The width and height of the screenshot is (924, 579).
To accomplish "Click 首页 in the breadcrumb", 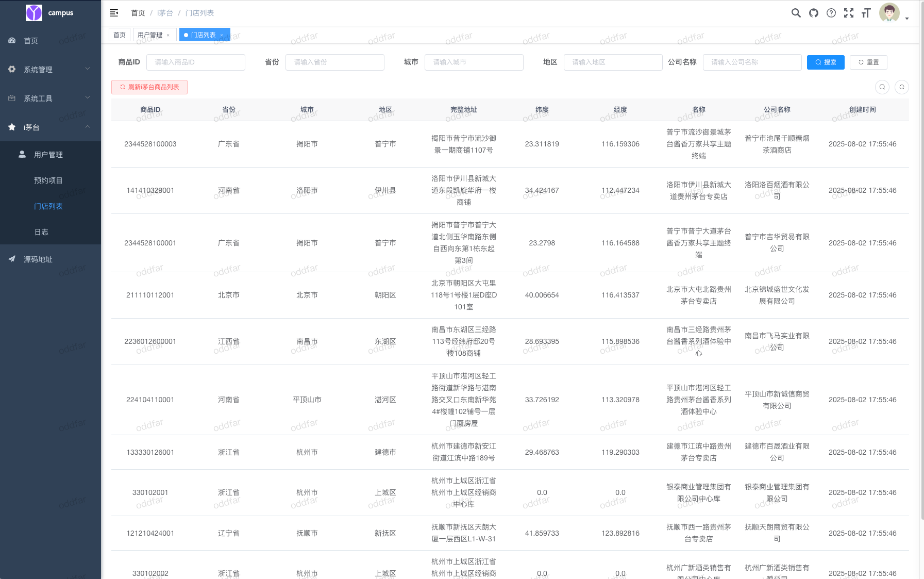I will point(138,13).
